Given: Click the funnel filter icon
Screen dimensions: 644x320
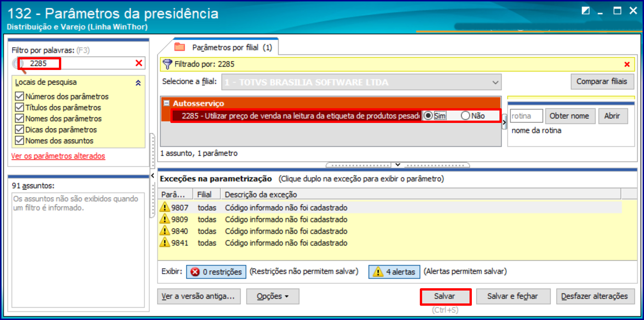Looking at the screenshot, I should 168,64.
